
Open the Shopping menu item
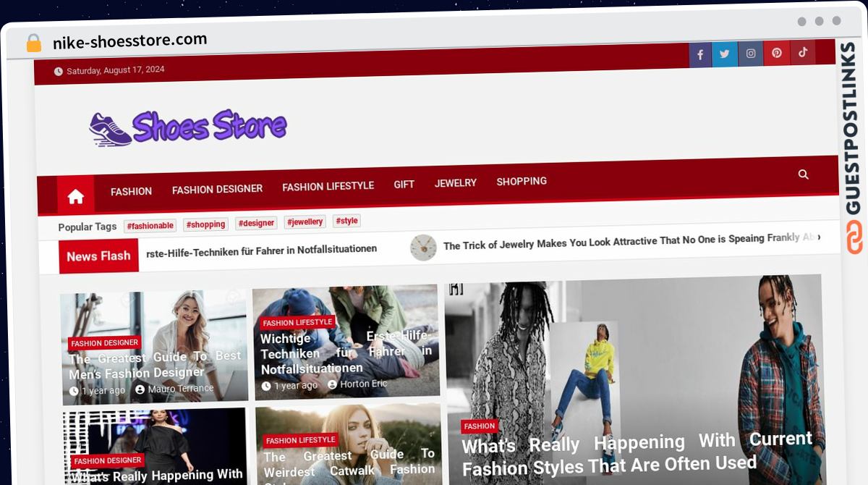522,181
